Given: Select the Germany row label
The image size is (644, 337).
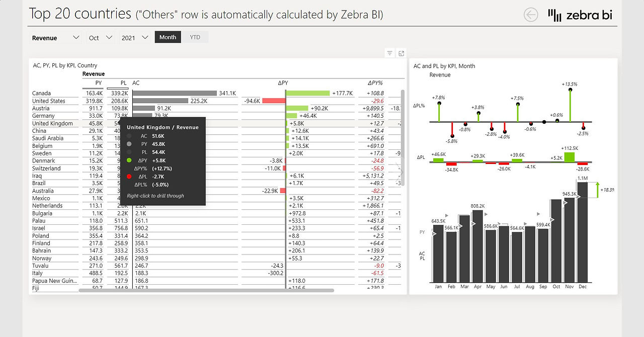Looking at the screenshot, I should click(x=43, y=116).
